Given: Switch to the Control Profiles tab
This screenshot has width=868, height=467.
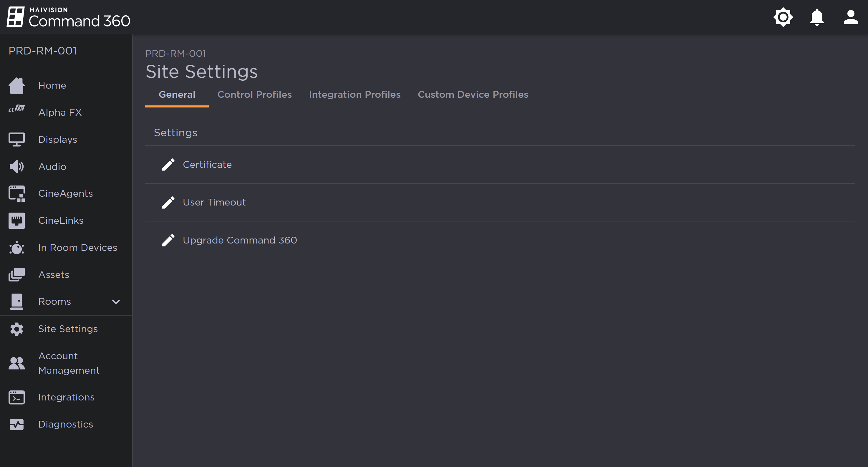Looking at the screenshot, I should 255,95.
